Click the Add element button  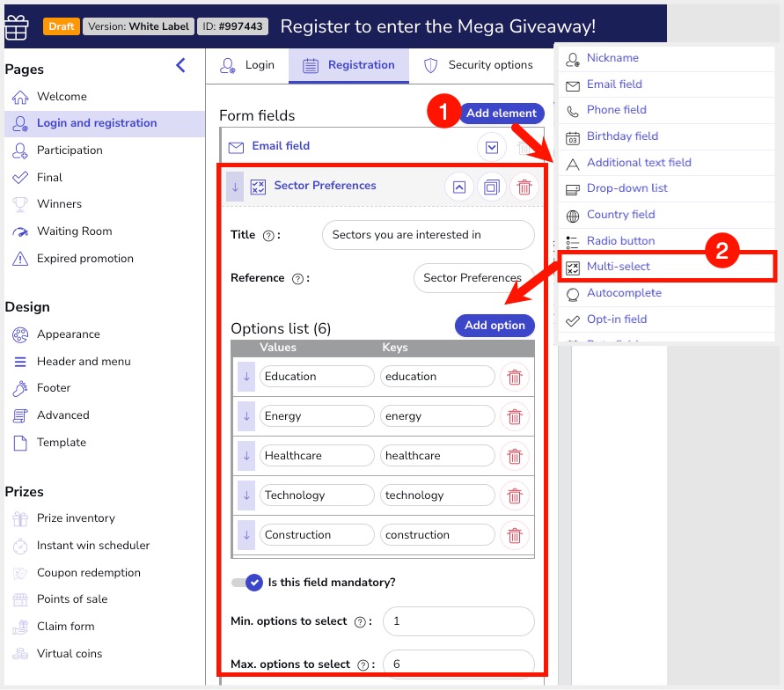tap(501, 113)
